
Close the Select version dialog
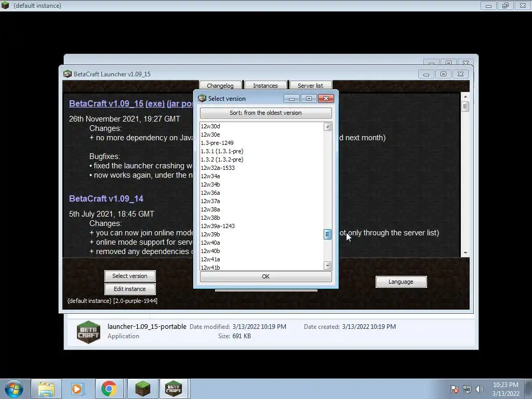point(326,98)
